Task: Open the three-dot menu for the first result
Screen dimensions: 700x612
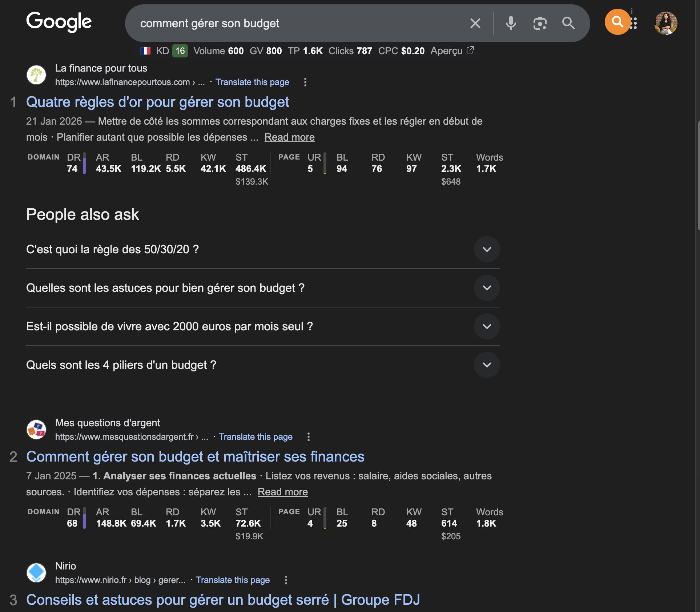Action: point(305,82)
